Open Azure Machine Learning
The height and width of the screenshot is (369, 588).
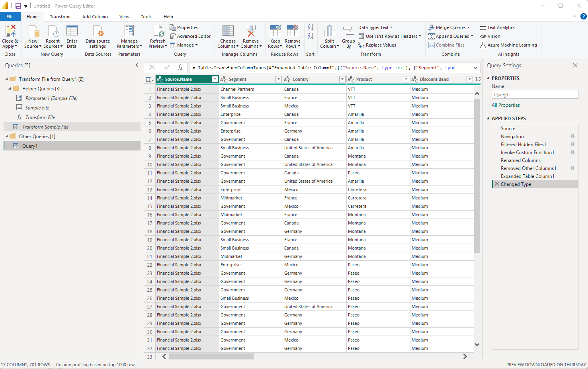coord(508,45)
